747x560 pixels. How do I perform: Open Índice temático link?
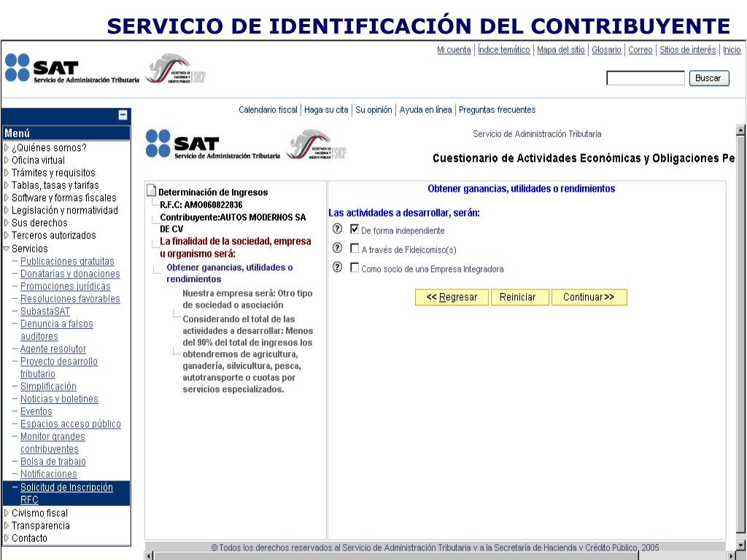click(x=504, y=50)
